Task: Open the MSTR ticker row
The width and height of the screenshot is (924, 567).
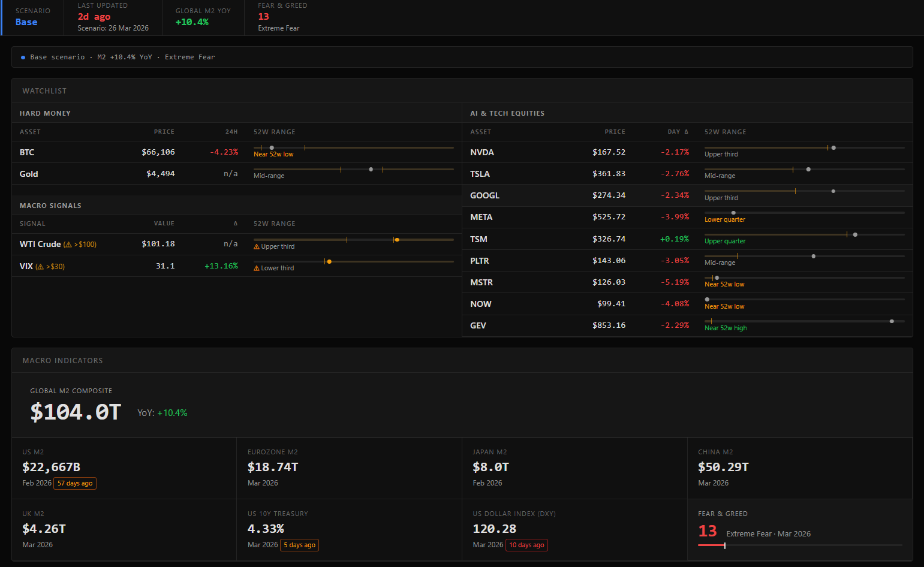Action: coord(481,282)
